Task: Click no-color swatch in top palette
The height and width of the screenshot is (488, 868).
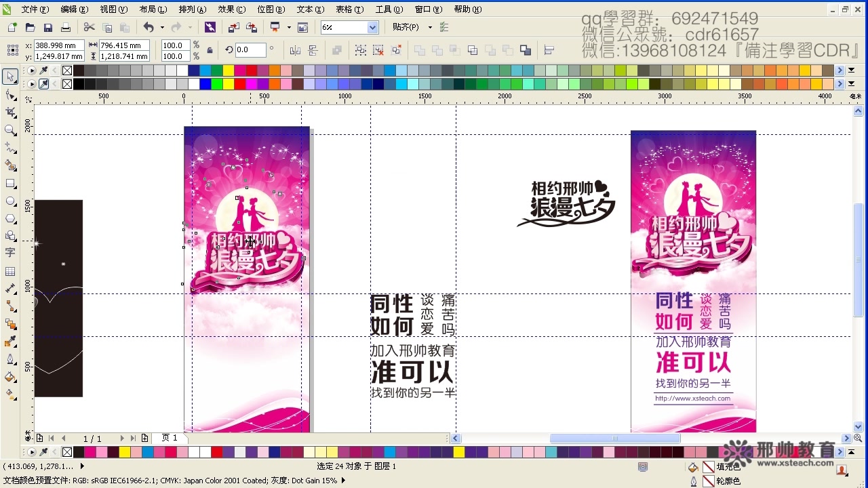Action: point(67,70)
